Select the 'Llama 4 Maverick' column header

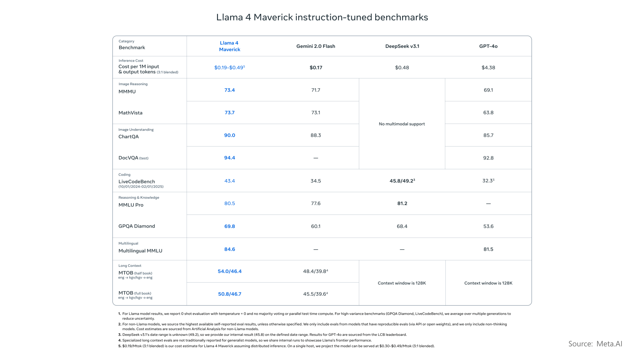click(229, 46)
